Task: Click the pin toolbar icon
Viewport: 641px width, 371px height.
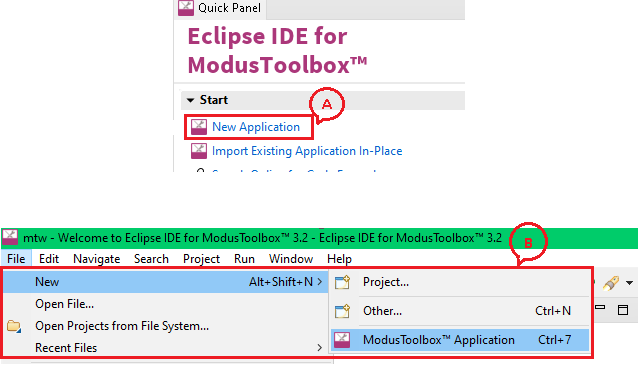Action: 611,283
